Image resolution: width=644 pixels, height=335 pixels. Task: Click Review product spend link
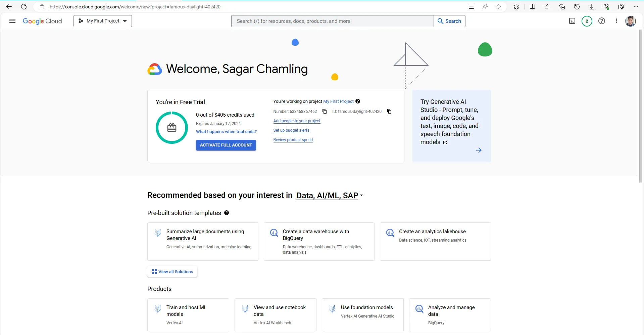point(293,140)
